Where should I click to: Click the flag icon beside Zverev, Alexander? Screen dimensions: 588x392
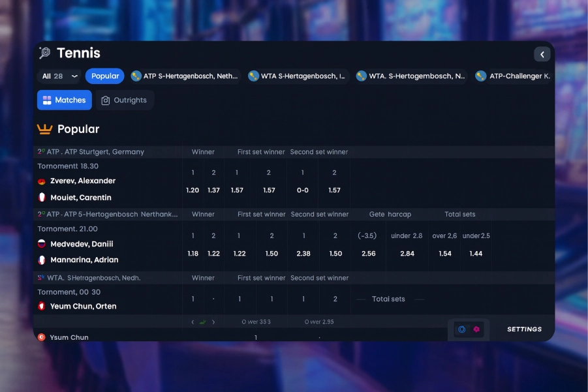(x=40, y=181)
